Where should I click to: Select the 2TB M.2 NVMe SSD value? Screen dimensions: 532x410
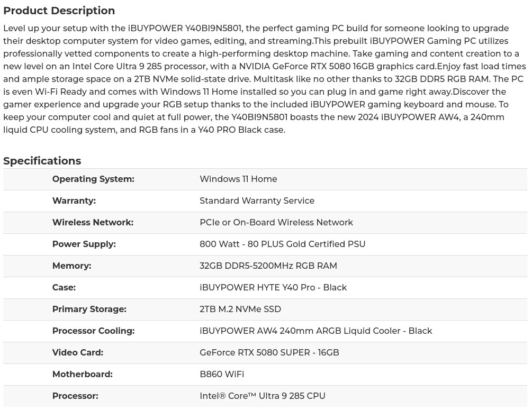click(x=240, y=309)
